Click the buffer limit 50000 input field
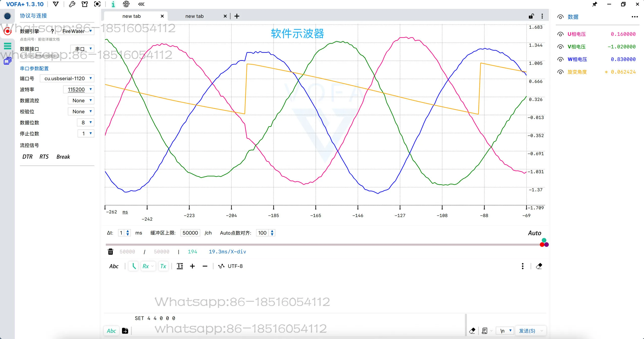This screenshot has height=339, width=644. pyautogui.click(x=190, y=233)
